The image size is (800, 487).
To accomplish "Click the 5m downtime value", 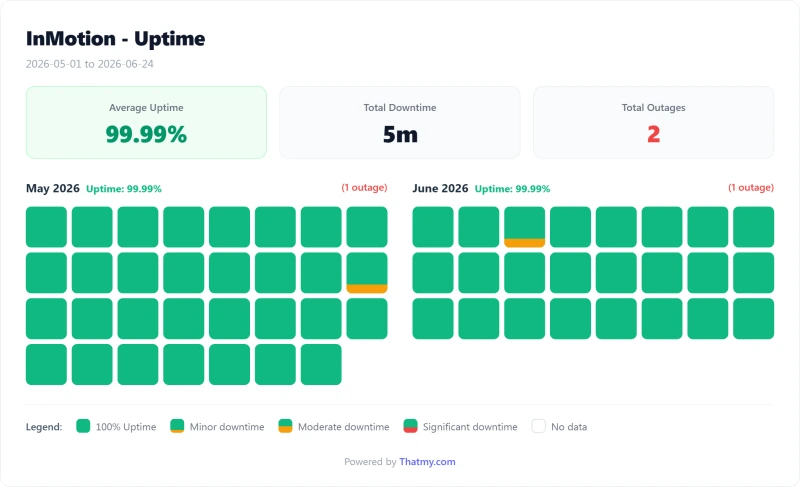I will 400,135.
